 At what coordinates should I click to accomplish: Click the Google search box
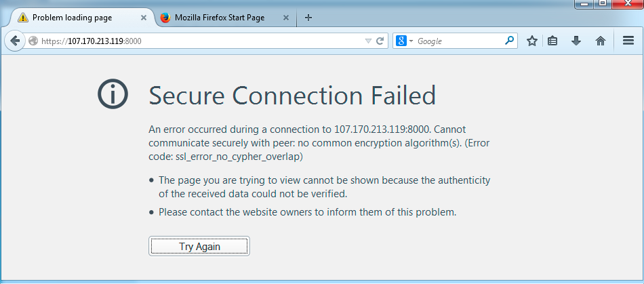[459, 41]
